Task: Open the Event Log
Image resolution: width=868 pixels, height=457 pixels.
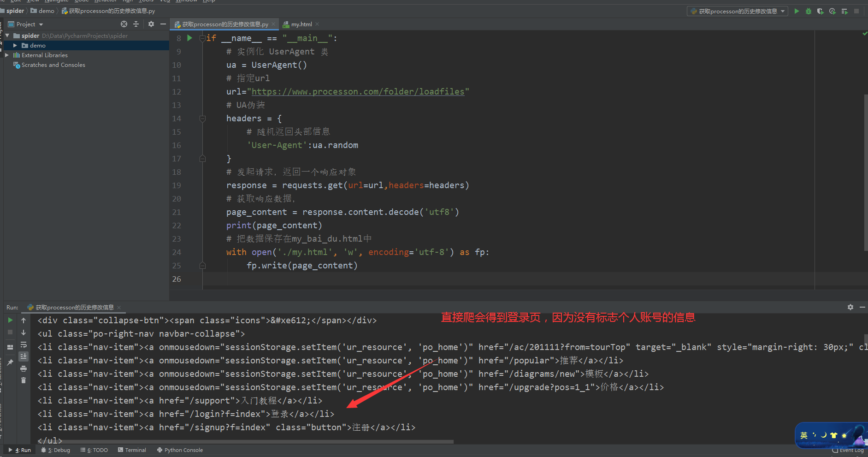Action: tap(849, 451)
